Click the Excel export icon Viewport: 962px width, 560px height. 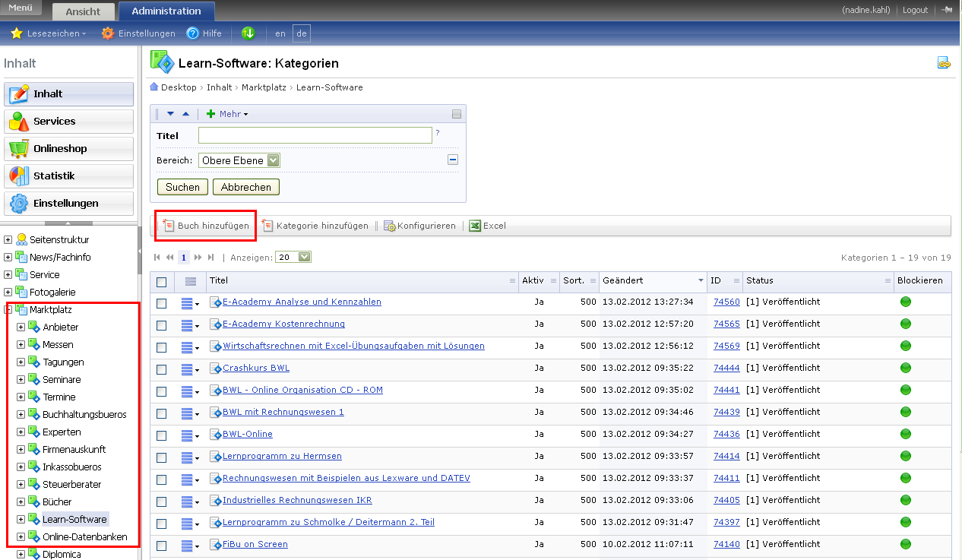(475, 226)
